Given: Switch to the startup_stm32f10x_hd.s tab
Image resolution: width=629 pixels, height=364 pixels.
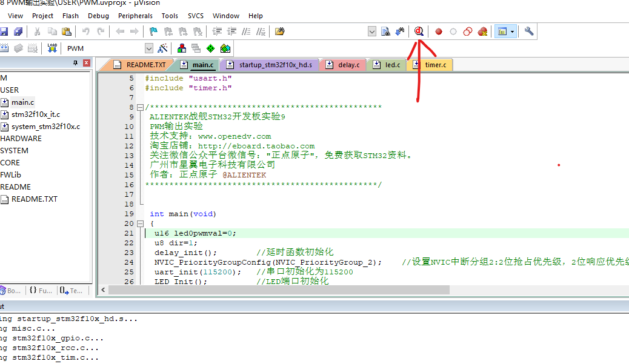Looking at the screenshot, I should 269,65.
